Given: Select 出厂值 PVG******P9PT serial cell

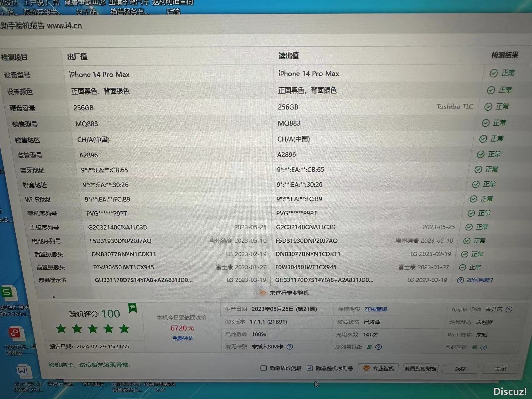Looking at the screenshot, I should click(107, 214).
